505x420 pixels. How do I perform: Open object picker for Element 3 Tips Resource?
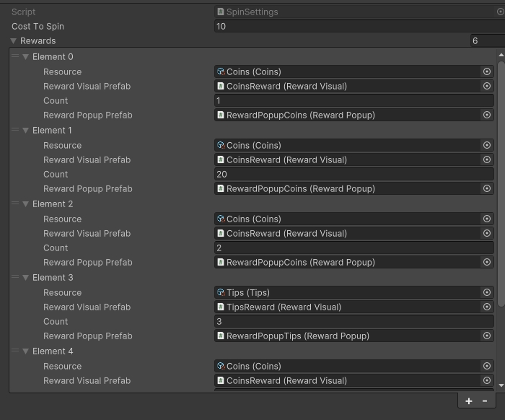(x=487, y=292)
